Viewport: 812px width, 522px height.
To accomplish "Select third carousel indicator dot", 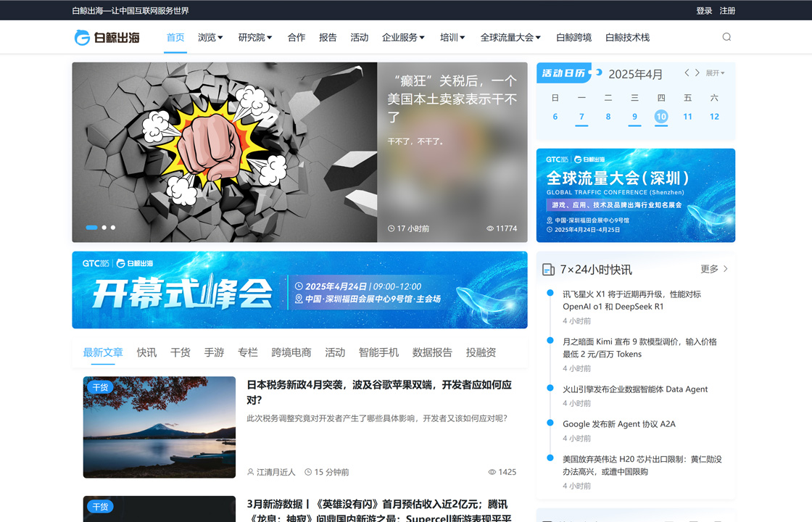I will 113,228.
